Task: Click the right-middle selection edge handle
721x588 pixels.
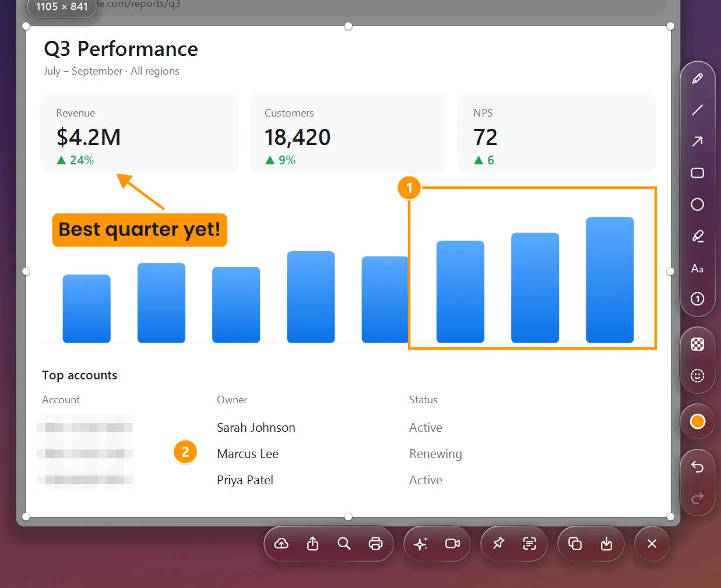Action: pos(670,272)
